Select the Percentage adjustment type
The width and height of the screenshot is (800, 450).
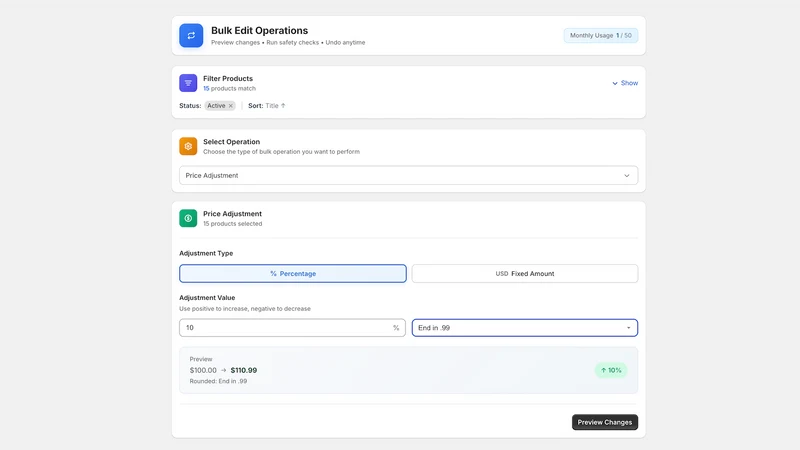[x=293, y=273]
